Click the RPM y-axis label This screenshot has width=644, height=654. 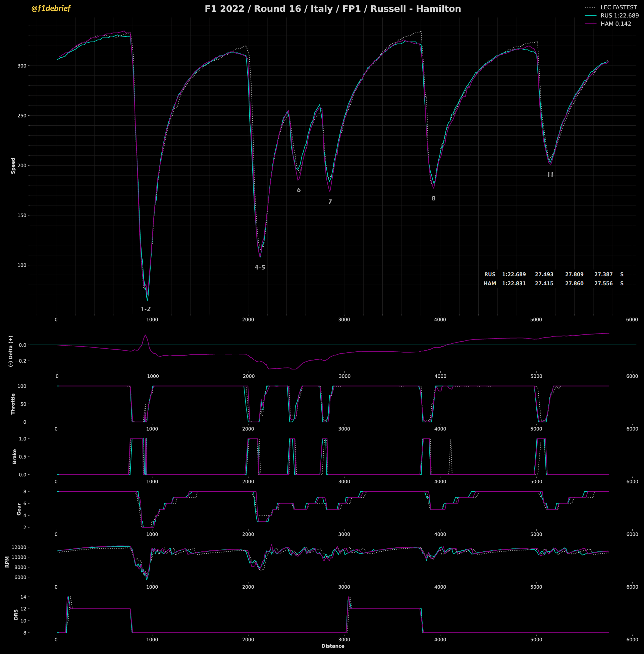point(7,562)
